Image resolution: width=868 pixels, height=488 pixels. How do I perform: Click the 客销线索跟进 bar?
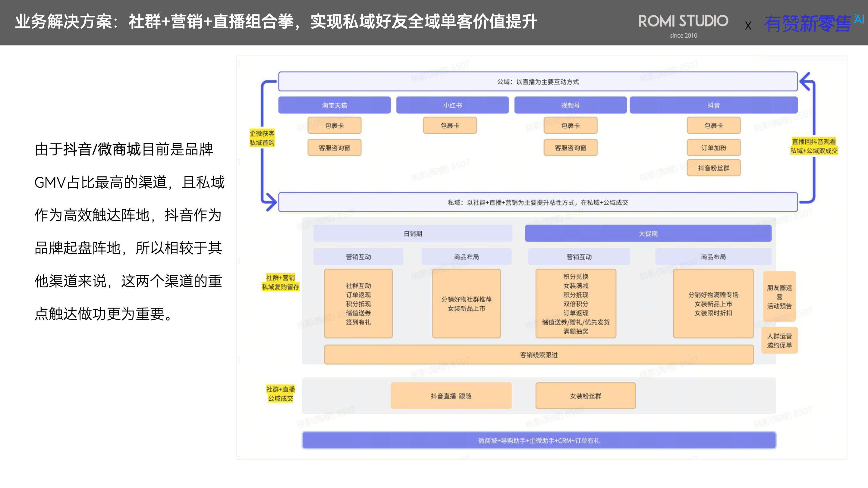coord(539,355)
